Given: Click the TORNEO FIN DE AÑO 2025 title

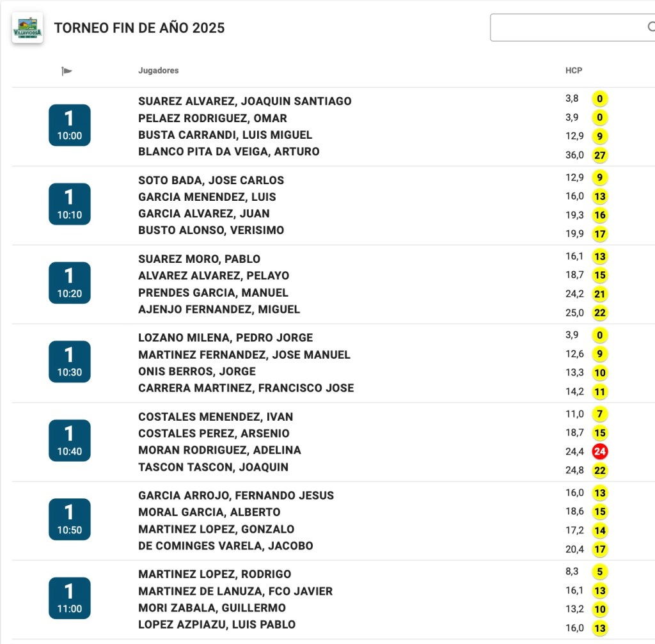Looking at the screenshot, I should tap(139, 28).
